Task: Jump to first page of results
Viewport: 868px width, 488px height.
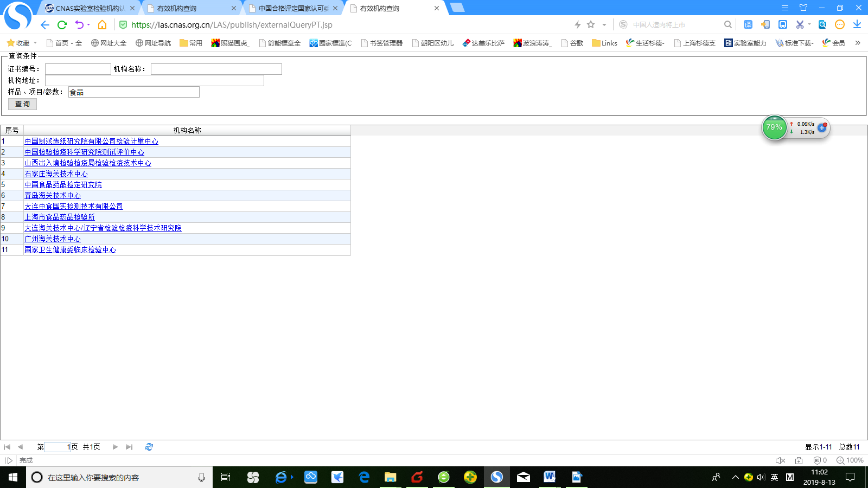Action: click(x=7, y=447)
